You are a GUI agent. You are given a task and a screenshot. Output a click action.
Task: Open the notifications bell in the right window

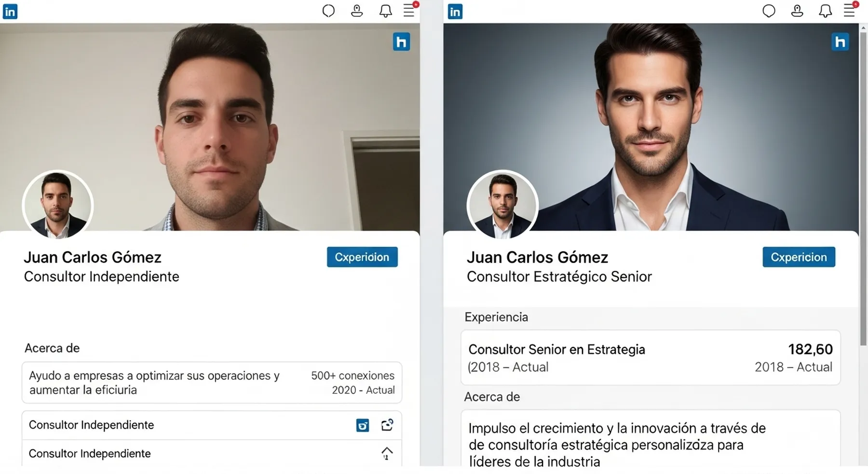tap(825, 11)
